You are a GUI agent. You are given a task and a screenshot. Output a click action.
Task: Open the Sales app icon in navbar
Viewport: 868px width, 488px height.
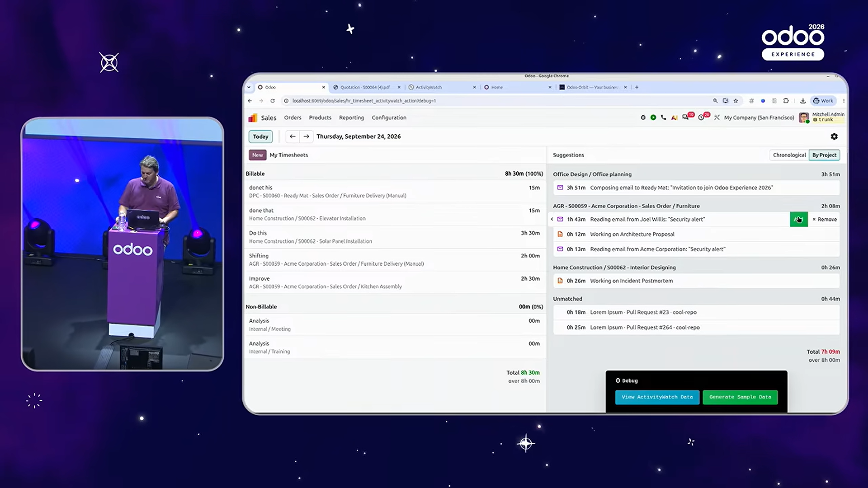point(253,118)
